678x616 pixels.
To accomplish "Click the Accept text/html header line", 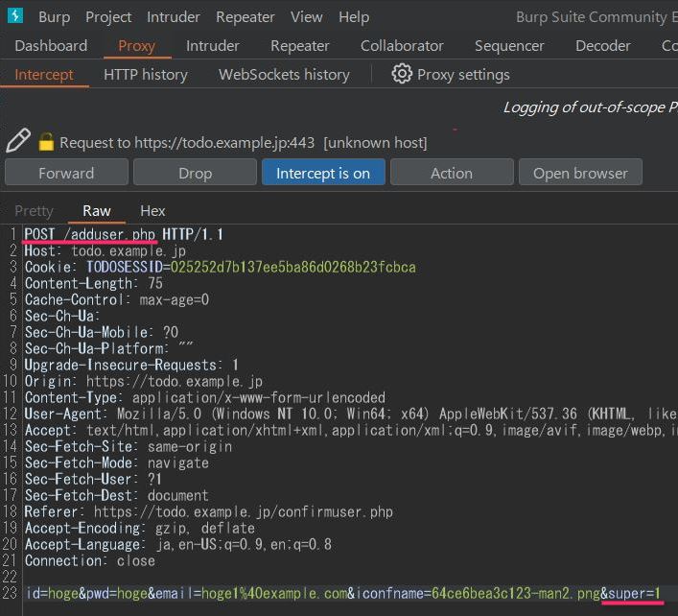I will coord(351,431).
